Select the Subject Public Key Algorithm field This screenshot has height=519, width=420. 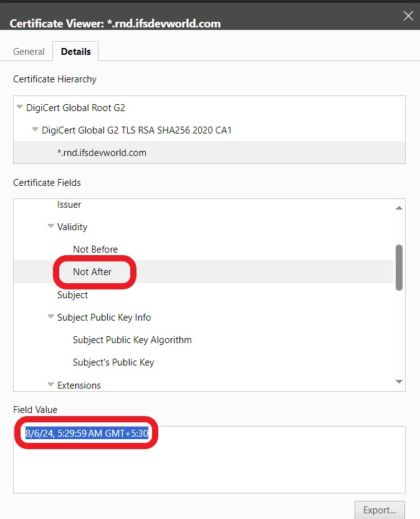tap(129, 340)
